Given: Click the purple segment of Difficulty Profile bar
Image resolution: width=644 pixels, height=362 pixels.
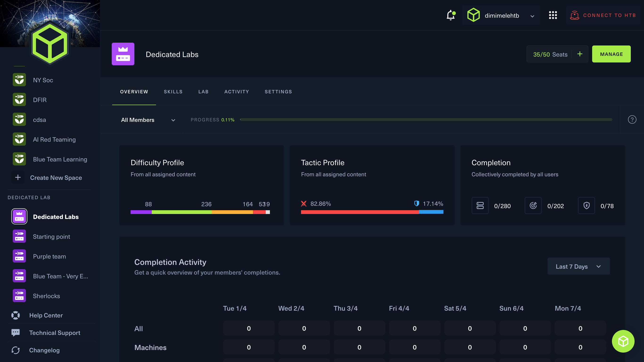Looking at the screenshot, I should (141, 212).
